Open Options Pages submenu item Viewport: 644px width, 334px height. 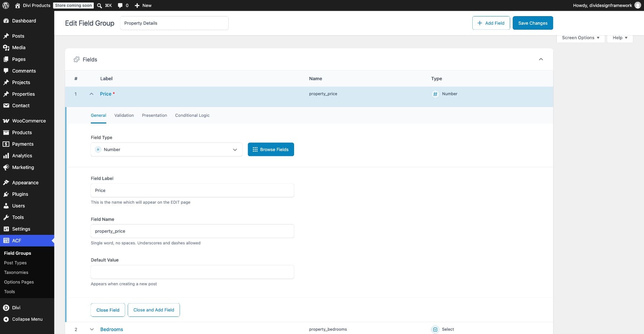pos(19,282)
